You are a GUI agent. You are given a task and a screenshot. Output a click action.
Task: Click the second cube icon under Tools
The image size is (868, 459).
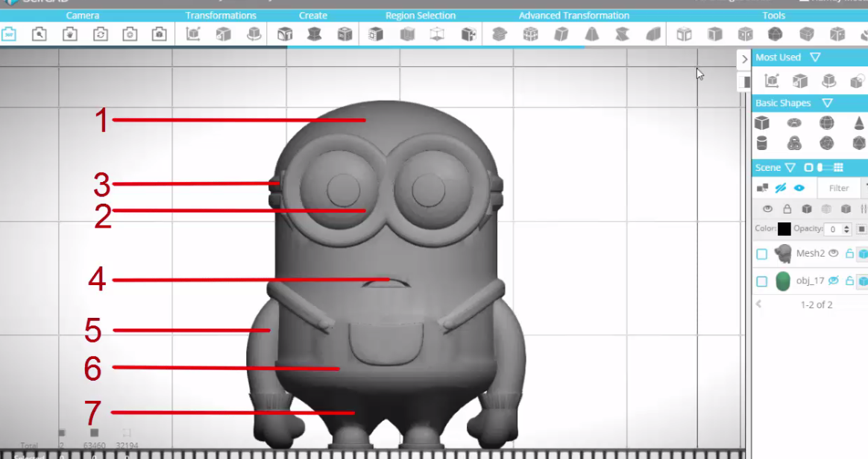(714, 34)
